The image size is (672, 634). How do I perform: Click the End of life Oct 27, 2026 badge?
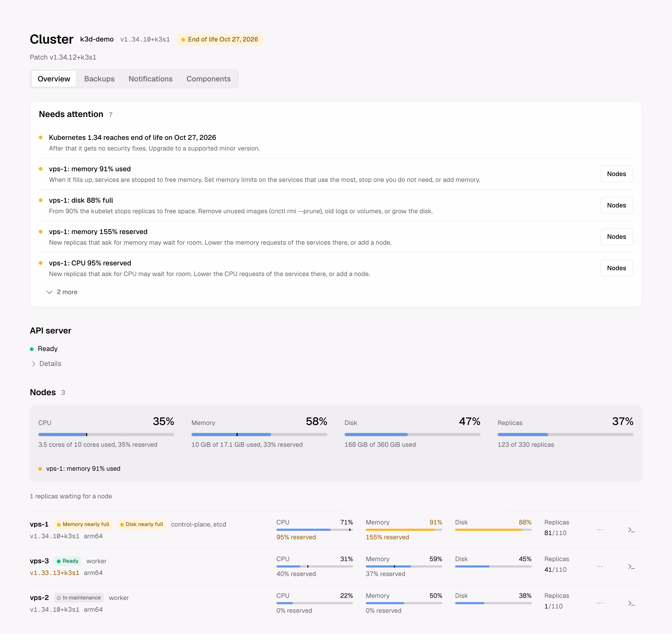click(220, 39)
